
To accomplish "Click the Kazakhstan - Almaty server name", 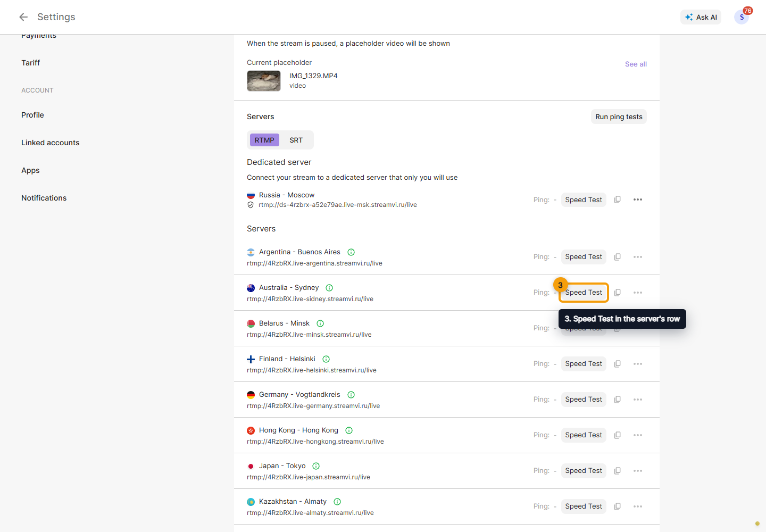I will click(293, 502).
